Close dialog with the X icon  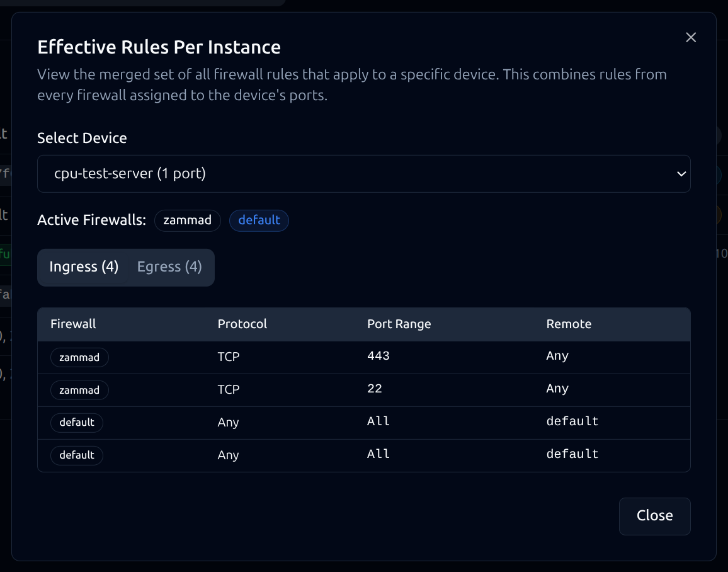click(x=691, y=37)
